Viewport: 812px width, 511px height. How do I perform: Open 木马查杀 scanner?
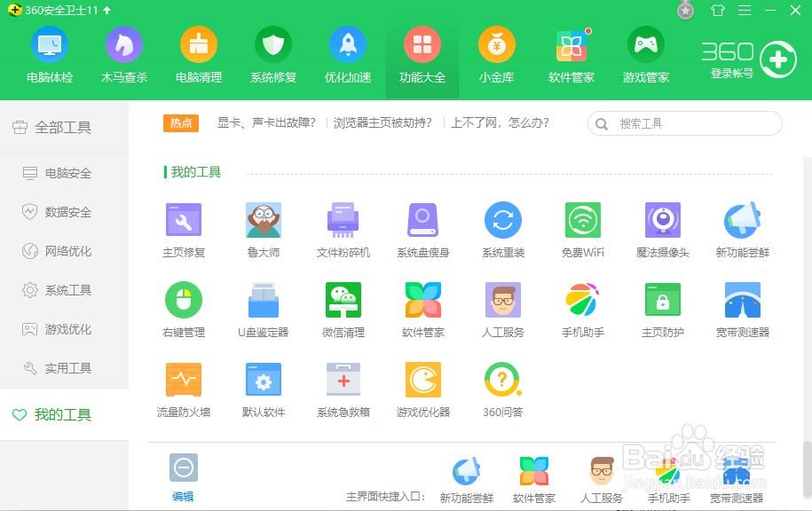click(124, 55)
